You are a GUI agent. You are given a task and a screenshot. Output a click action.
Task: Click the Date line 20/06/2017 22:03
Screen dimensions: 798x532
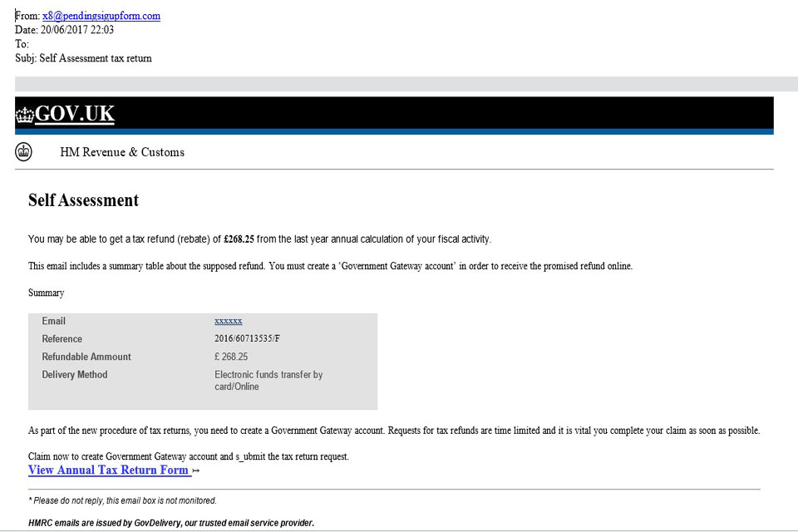pyautogui.click(x=65, y=30)
